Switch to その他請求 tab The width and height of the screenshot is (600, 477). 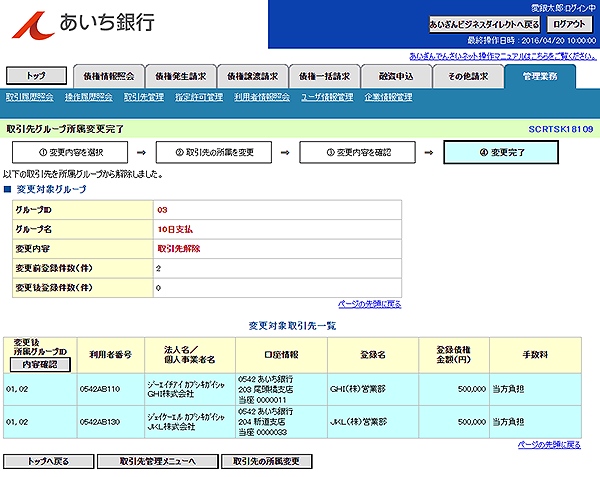pyautogui.click(x=468, y=76)
